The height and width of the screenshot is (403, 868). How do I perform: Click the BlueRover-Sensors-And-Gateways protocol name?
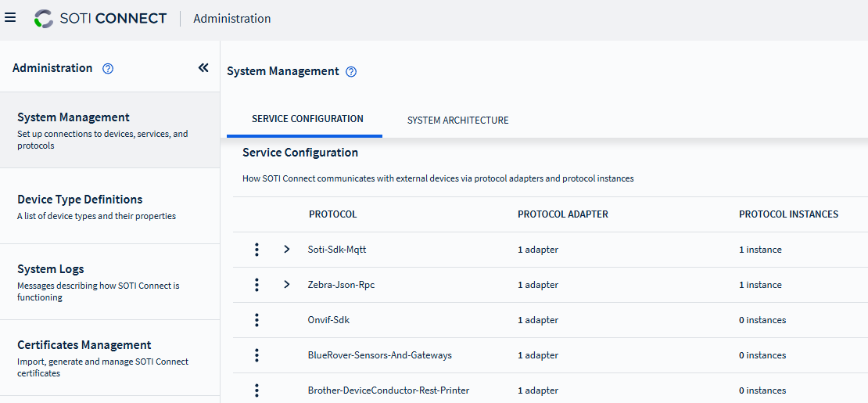(380, 355)
